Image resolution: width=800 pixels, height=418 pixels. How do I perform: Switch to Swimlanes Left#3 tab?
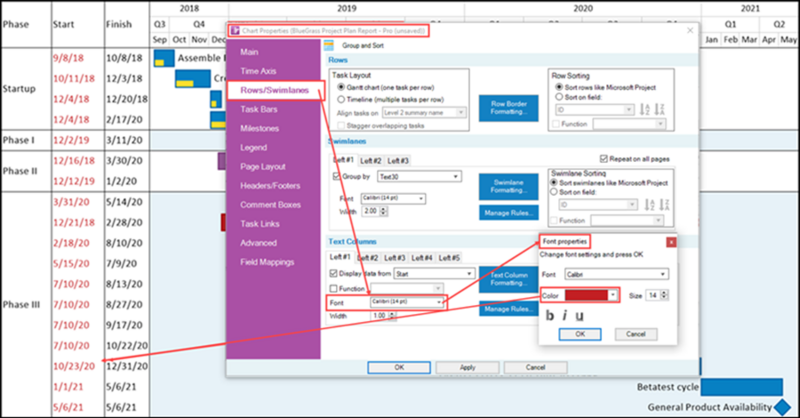(398, 161)
